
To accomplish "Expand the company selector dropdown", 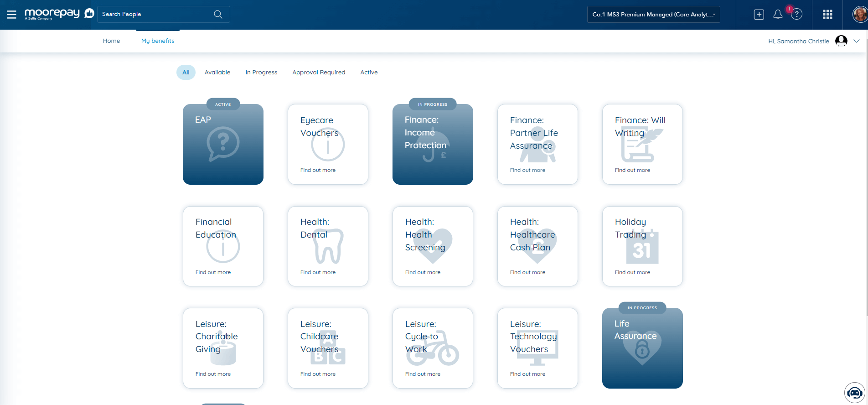I will (x=654, y=15).
